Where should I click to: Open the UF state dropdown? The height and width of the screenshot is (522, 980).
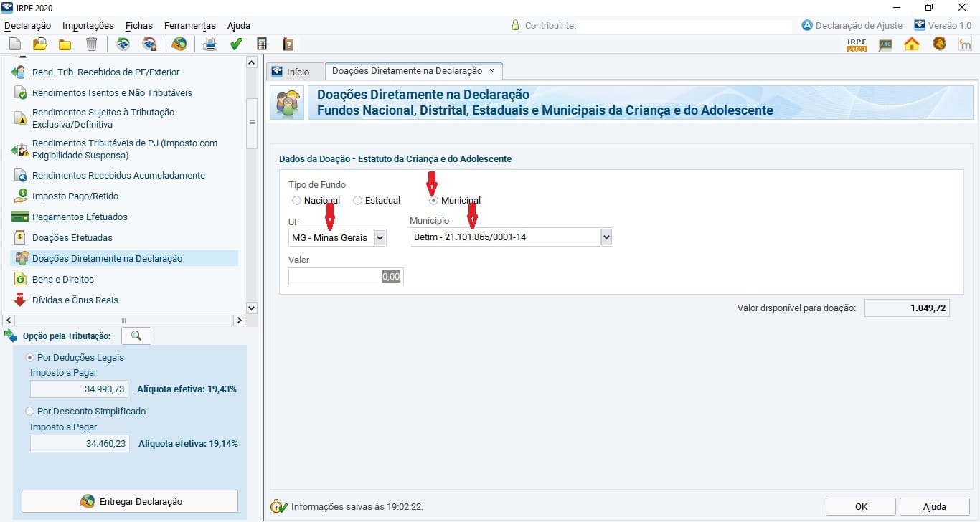point(380,237)
